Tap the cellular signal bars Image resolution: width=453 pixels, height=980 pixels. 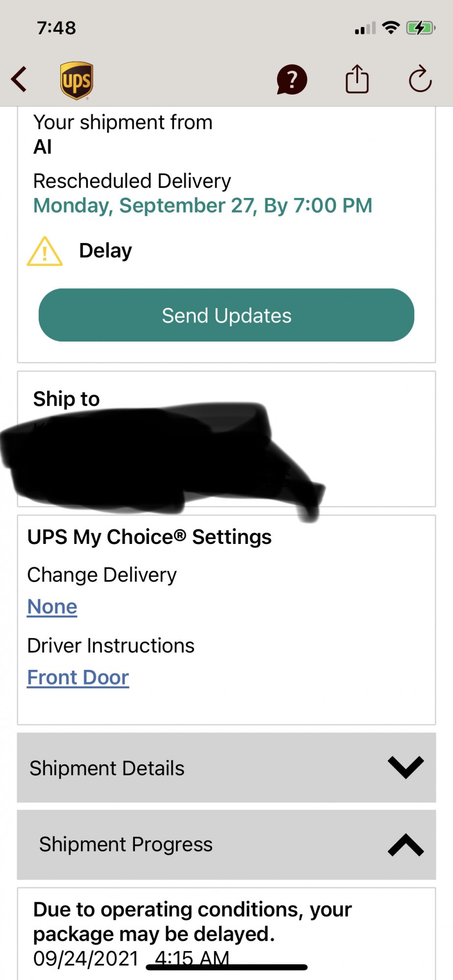[x=365, y=28]
